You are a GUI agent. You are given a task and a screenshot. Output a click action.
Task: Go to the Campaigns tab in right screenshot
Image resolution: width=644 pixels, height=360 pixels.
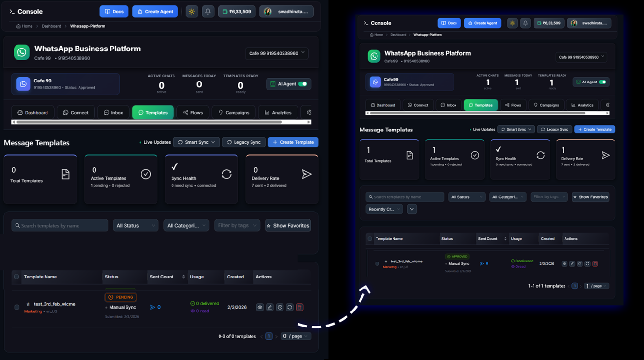click(x=546, y=105)
